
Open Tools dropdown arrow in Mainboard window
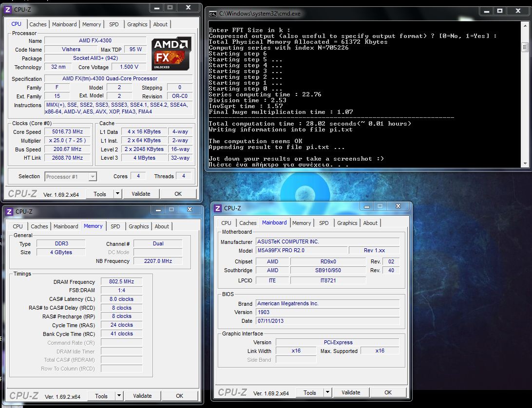pyautogui.click(x=327, y=392)
